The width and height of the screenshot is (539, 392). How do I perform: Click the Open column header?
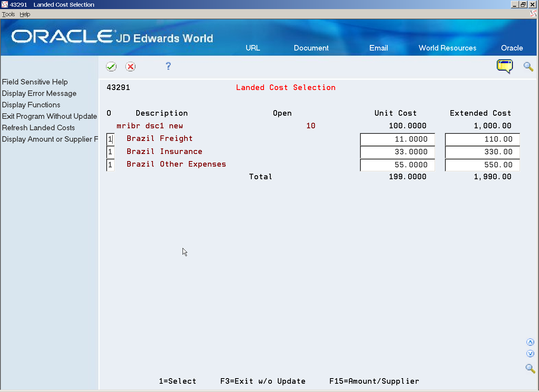pyautogui.click(x=282, y=113)
